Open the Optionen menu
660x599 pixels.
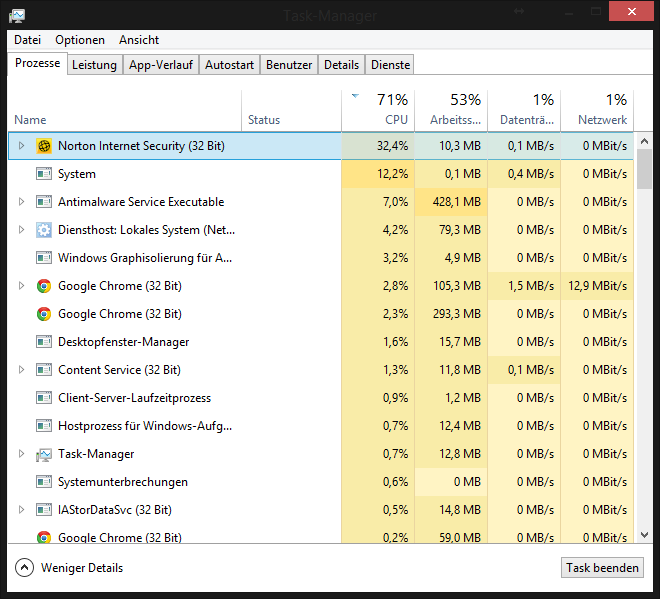(x=80, y=40)
